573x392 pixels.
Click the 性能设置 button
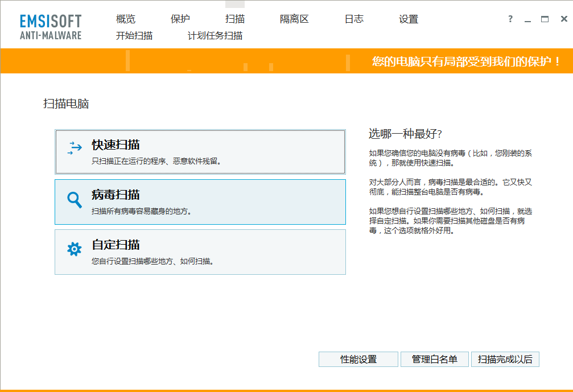pos(358,360)
